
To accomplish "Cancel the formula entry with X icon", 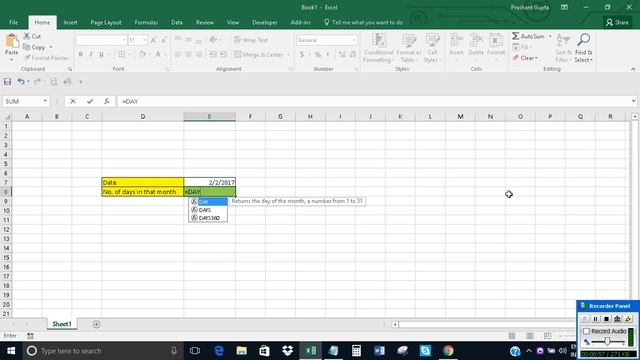I will (73, 101).
